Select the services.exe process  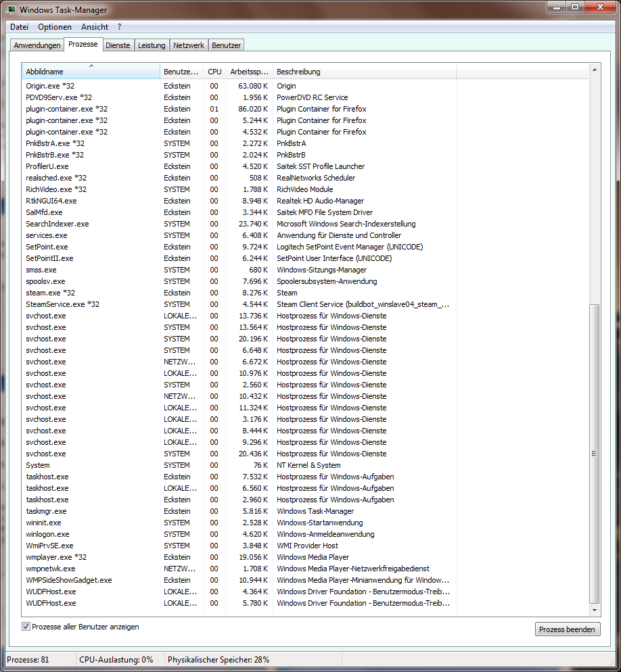coord(239,235)
